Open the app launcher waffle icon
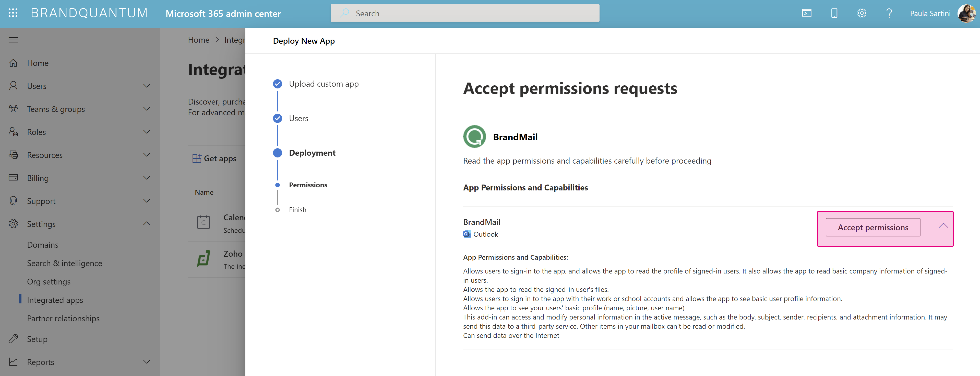This screenshot has height=376, width=980. pyautogui.click(x=13, y=13)
